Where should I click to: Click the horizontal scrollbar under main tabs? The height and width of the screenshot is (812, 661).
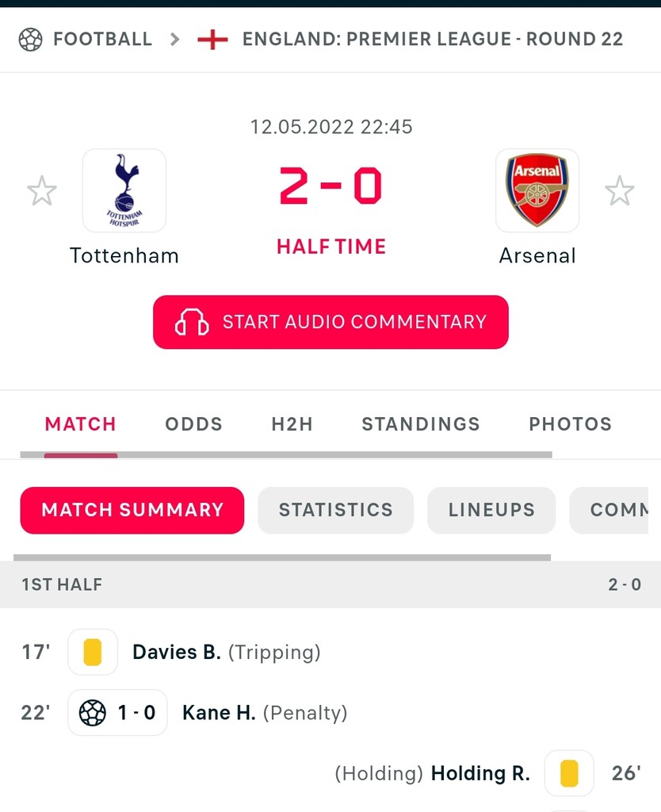coord(285,455)
